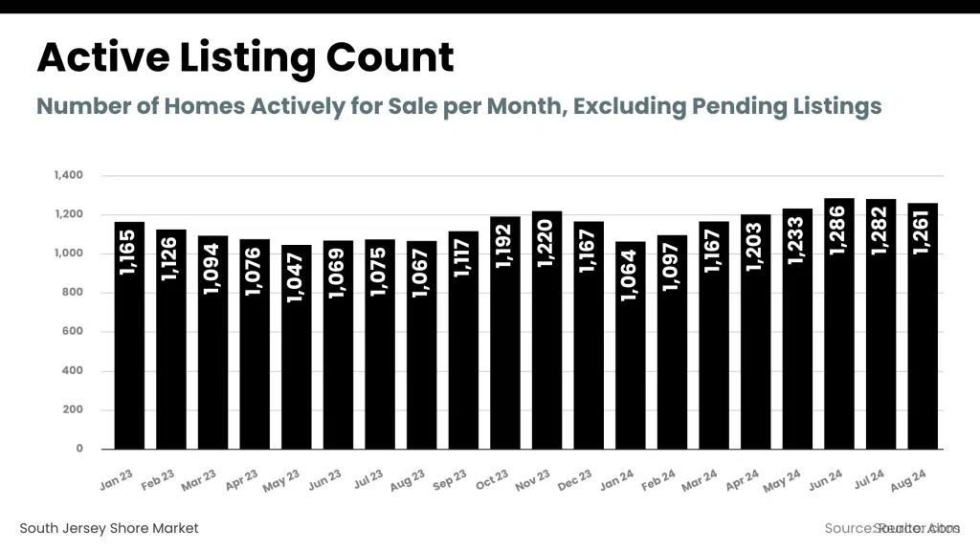This screenshot has height=551, width=980.
Task: Click the Feb 23 bar labeled 1,126
Action: coord(171,339)
